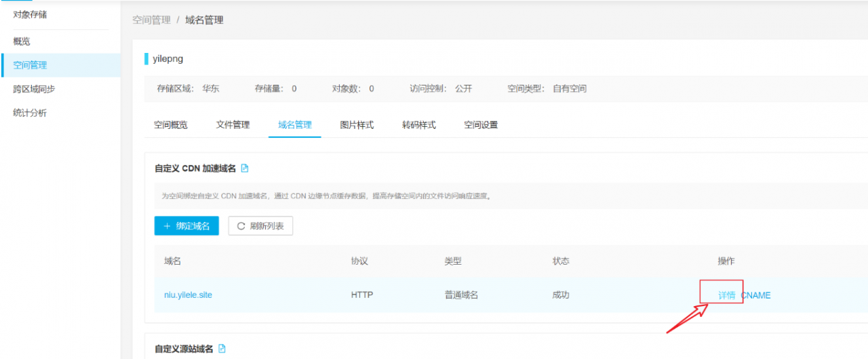The height and width of the screenshot is (359, 868).
Task: Select the 域名管理 tab
Action: point(295,125)
